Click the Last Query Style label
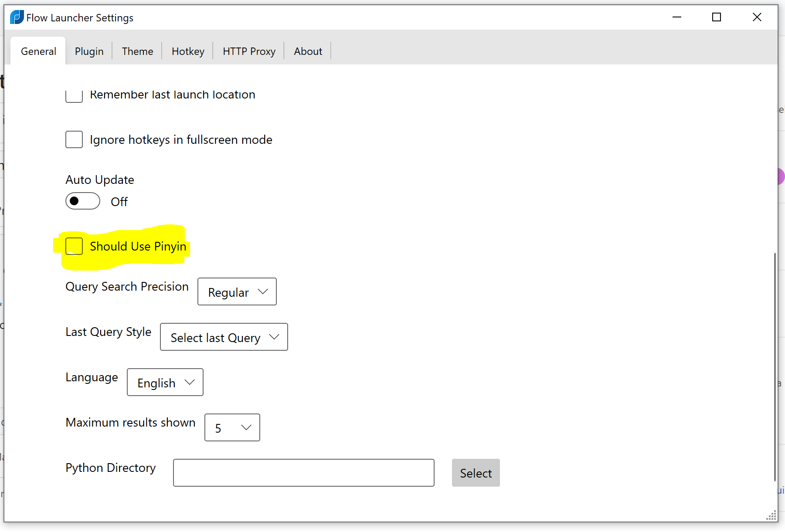The image size is (785, 532). [109, 332]
